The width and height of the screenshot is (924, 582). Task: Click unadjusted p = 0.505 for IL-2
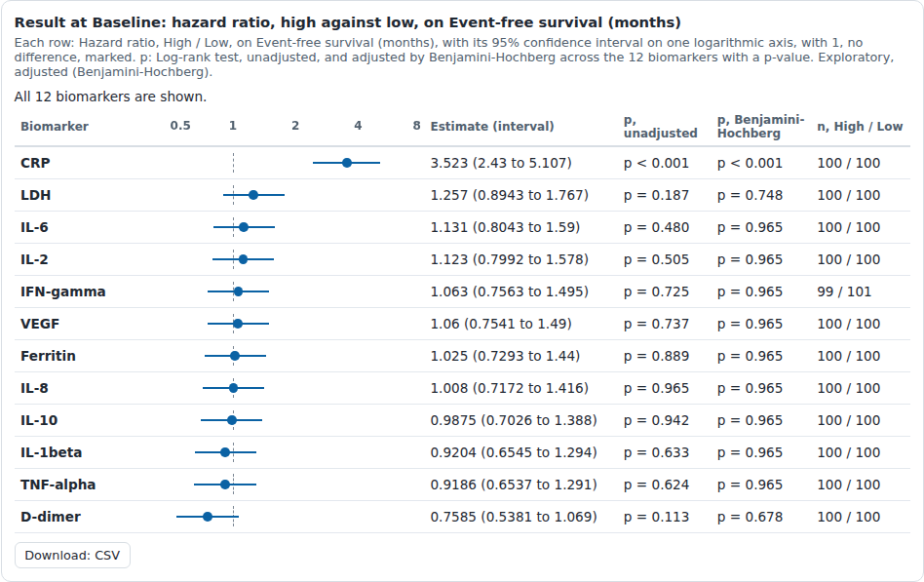(656, 259)
